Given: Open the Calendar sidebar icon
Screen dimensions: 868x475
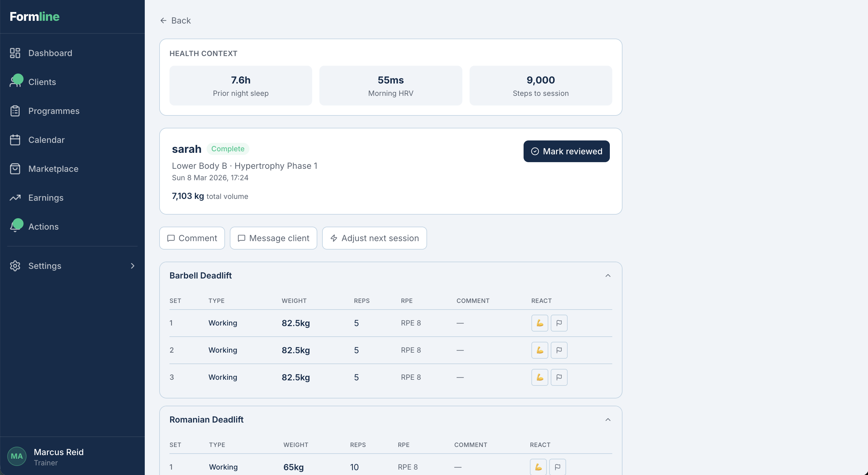Looking at the screenshot, I should tap(15, 140).
